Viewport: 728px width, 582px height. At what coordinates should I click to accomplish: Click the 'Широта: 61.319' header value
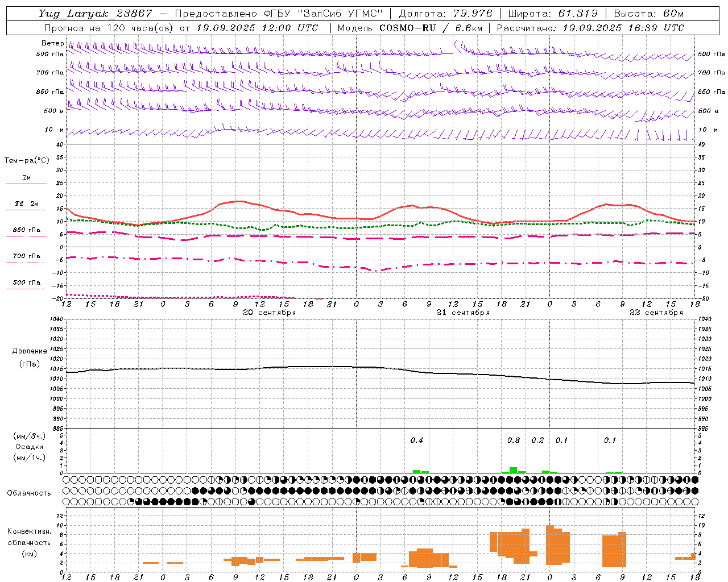tap(553, 14)
